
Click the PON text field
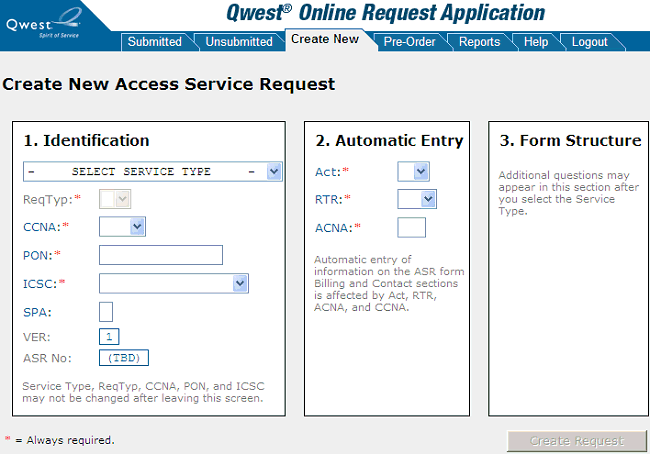coord(160,255)
